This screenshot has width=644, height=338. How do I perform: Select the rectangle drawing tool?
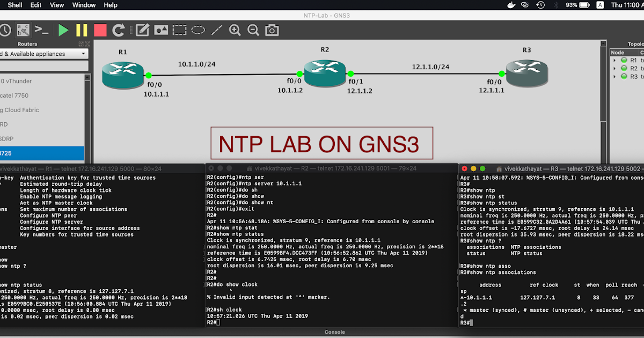[180, 30]
